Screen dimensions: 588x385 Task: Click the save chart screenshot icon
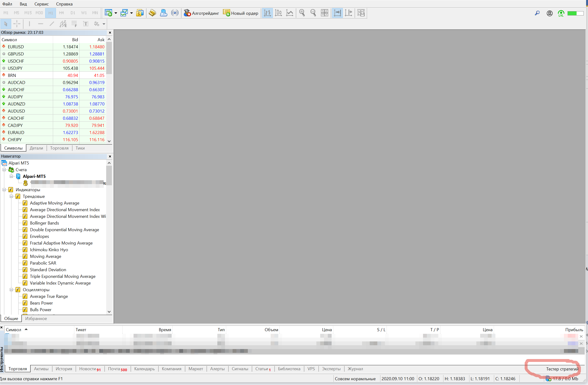[361, 13]
